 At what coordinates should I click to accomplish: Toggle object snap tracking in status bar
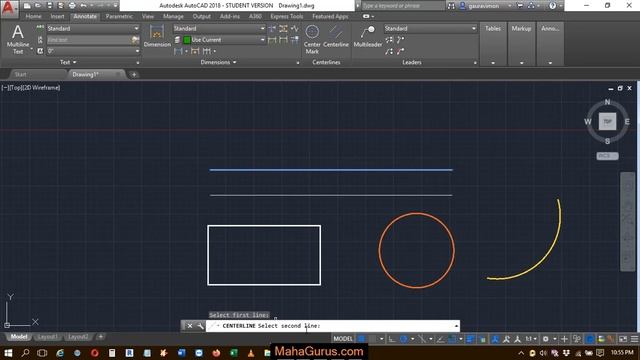(x=441, y=339)
